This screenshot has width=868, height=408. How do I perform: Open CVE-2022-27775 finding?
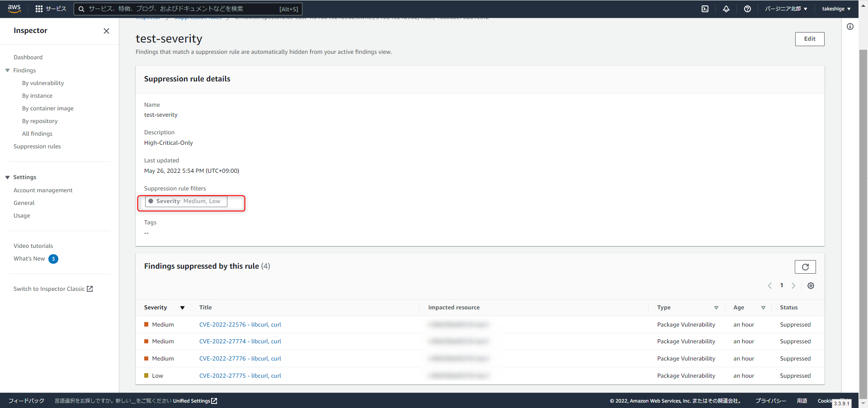[240, 376]
